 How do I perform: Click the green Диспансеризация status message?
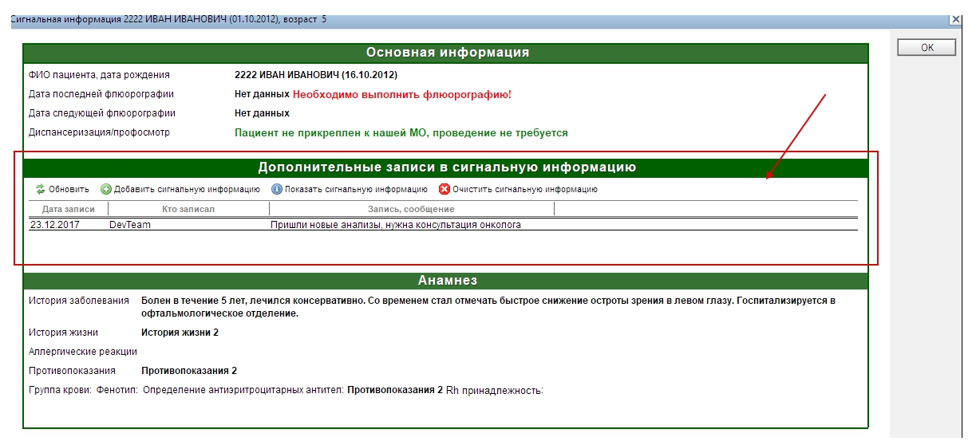point(401,133)
